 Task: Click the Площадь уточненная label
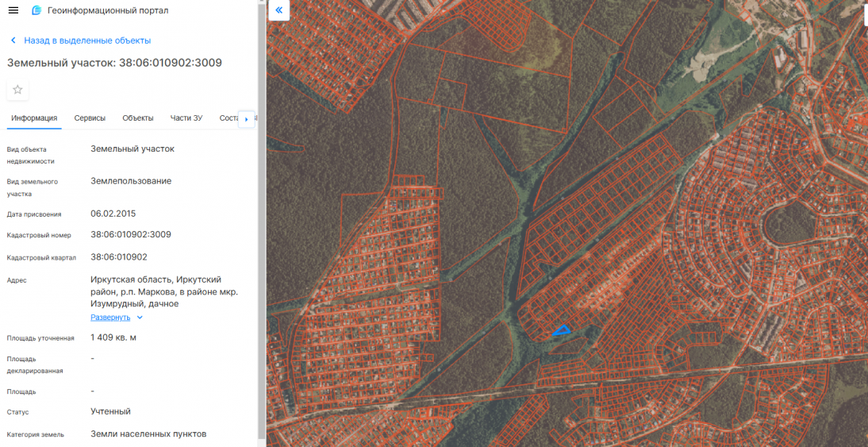click(x=40, y=338)
